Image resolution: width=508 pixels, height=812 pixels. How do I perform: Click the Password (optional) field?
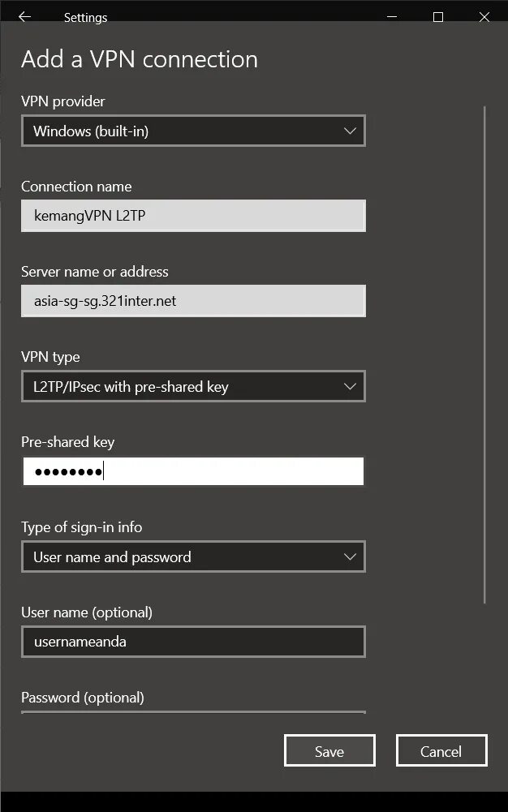193,712
